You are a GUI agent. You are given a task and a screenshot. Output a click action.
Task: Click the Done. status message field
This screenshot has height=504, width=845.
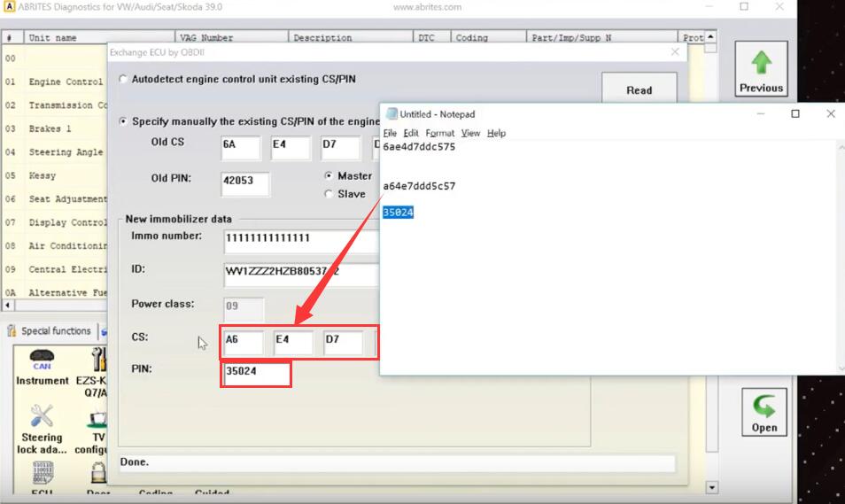tap(397, 462)
